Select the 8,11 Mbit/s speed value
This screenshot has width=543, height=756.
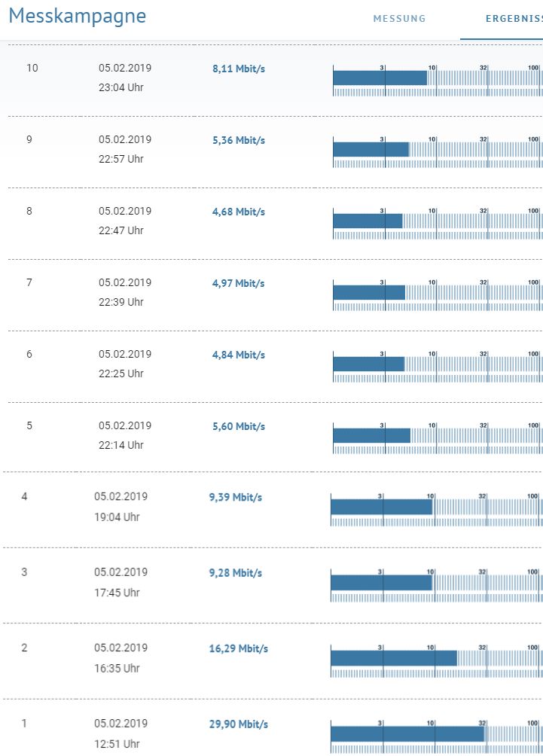[239, 69]
